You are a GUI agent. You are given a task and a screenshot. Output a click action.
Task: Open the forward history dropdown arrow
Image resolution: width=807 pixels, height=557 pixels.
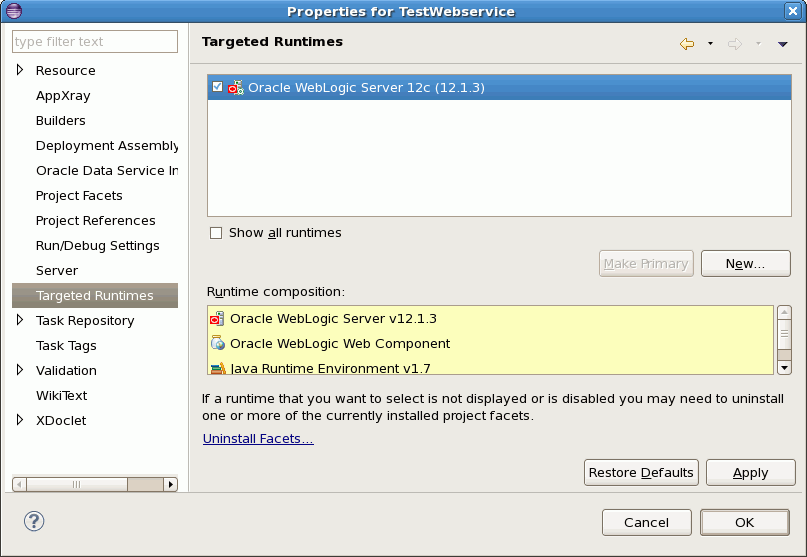(758, 44)
